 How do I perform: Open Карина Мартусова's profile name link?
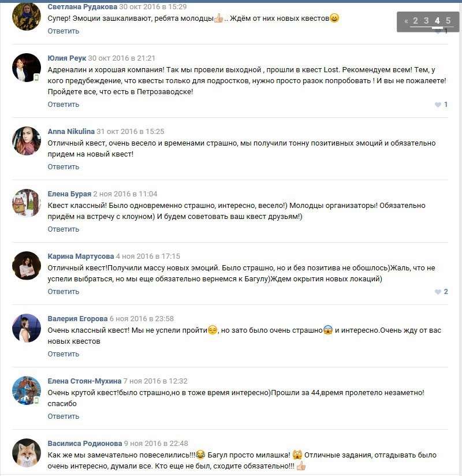(x=81, y=256)
